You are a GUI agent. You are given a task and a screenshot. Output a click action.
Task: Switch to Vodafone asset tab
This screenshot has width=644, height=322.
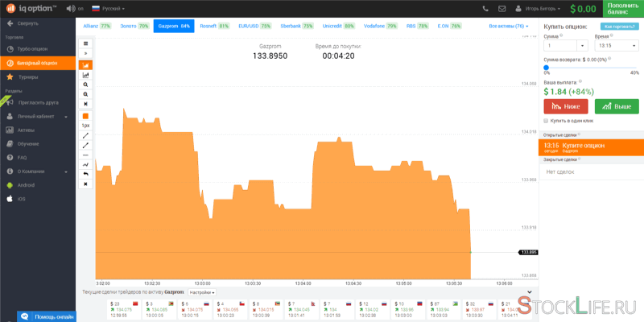pyautogui.click(x=380, y=26)
